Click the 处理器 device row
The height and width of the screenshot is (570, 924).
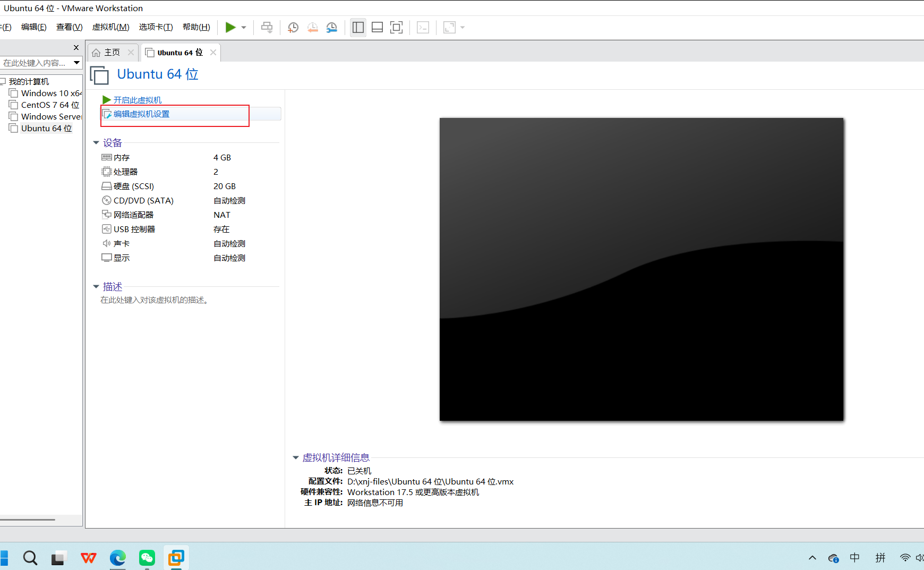click(189, 172)
